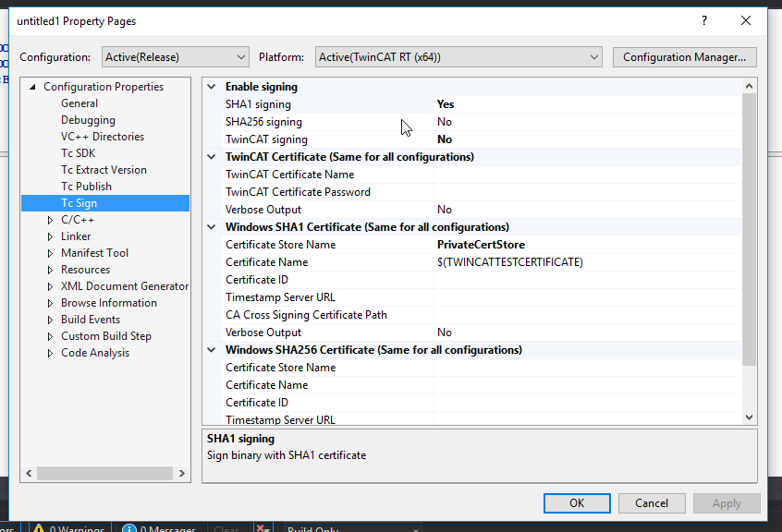Click the tree horizontal scrollbar thumb
782x532 pixels.
click(x=104, y=473)
